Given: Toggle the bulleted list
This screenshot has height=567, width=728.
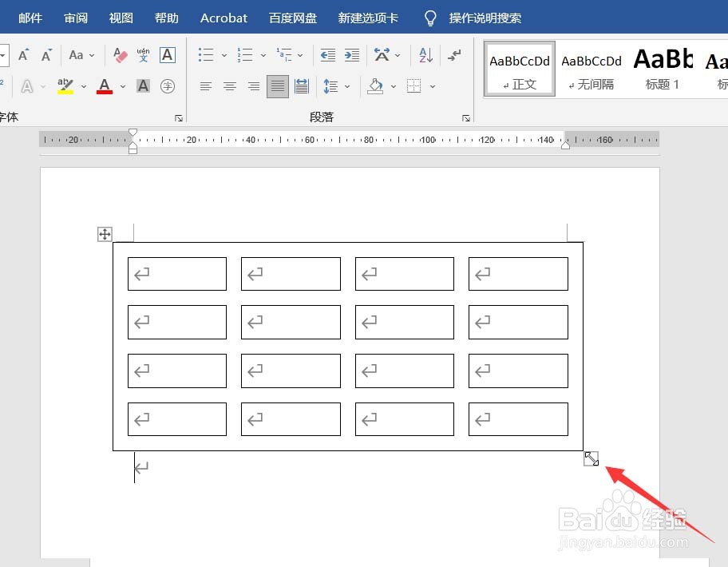Looking at the screenshot, I should coord(205,54).
